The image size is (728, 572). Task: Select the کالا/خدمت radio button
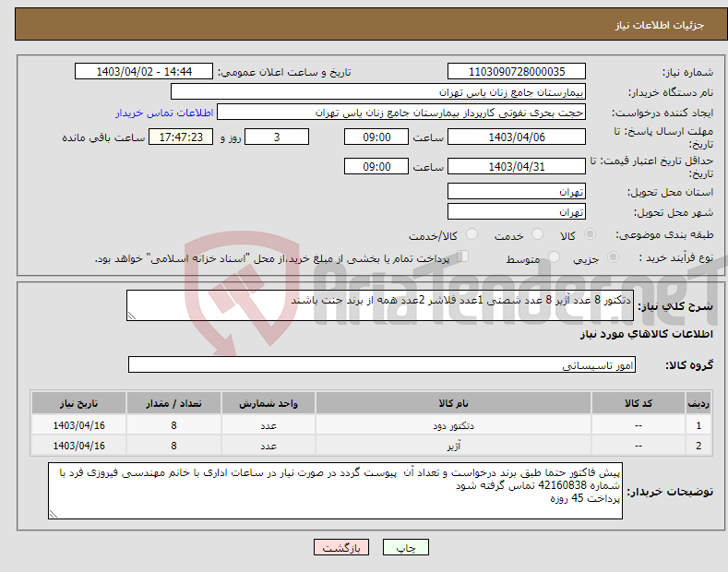point(471,234)
